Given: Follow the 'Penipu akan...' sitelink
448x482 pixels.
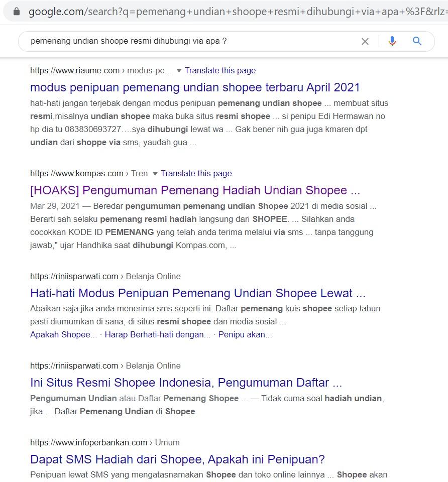Looking at the screenshot, I should pos(245,334).
